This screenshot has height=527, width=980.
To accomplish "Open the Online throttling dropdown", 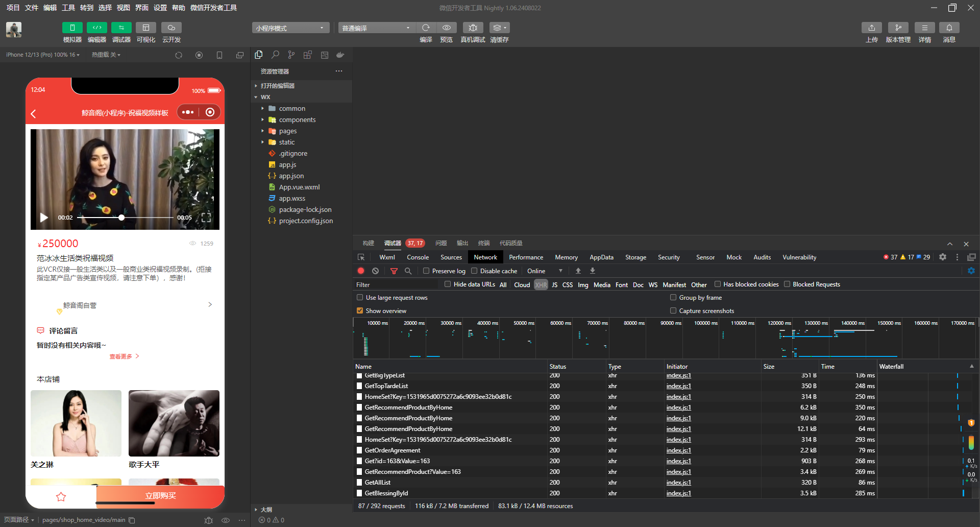I will click(545, 271).
